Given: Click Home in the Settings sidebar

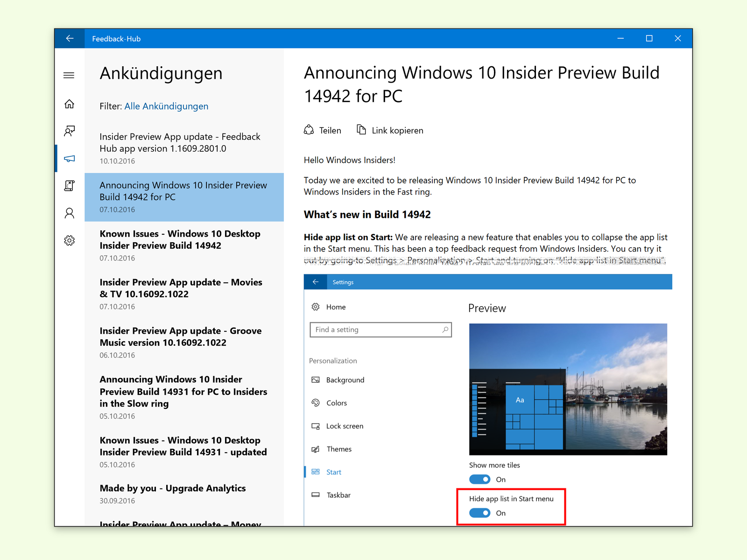Looking at the screenshot, I should [x=336, y=307].
